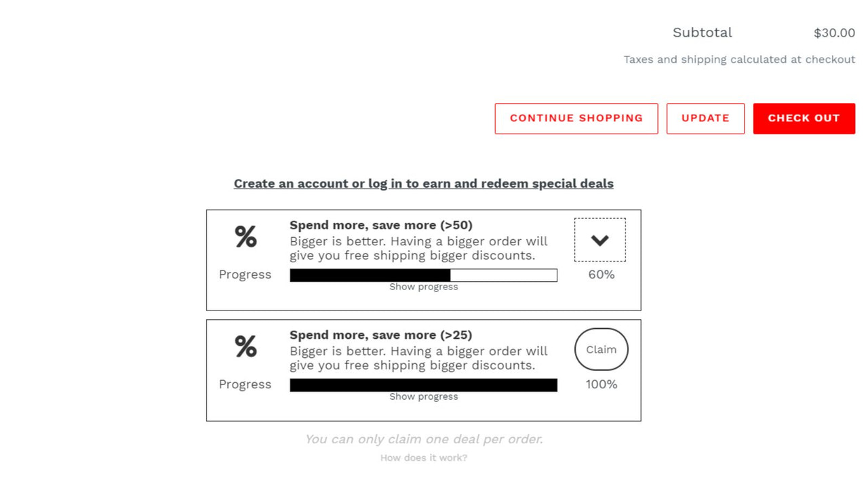This screenshot has width=868, height=488.
Task: Click the >50 deal description text
Action: click(418, 248)
